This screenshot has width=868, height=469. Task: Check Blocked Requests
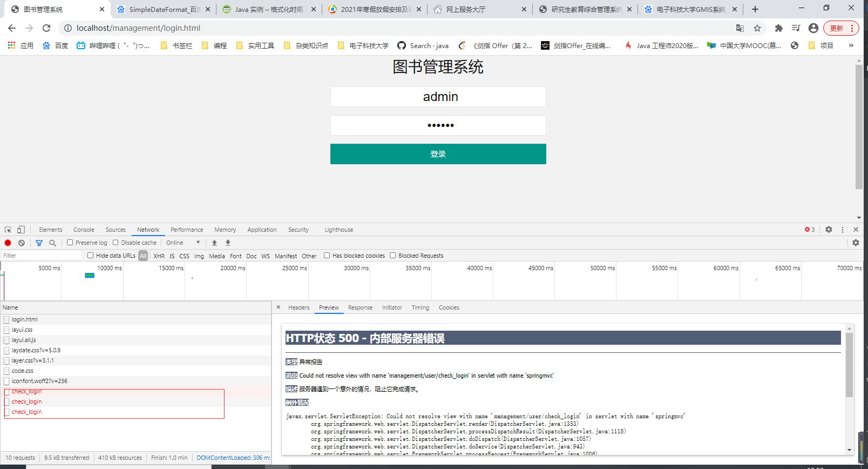click(393, 256)
